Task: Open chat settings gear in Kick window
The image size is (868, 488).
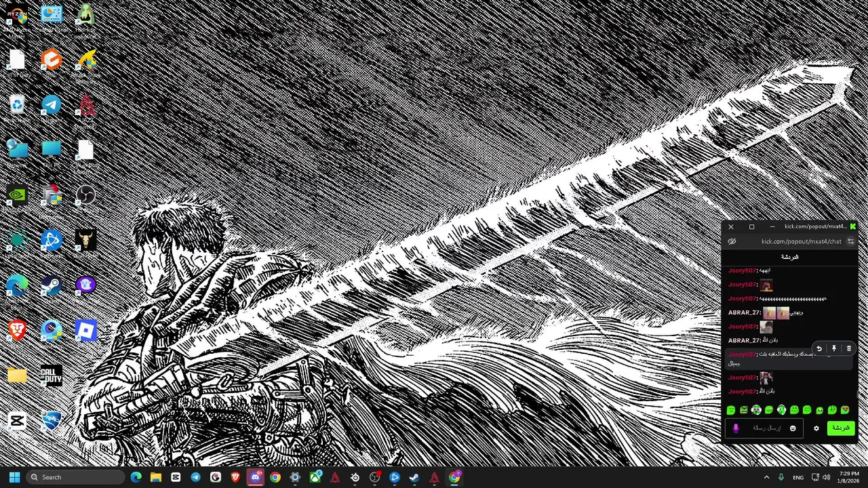Action: click(816, 428)
